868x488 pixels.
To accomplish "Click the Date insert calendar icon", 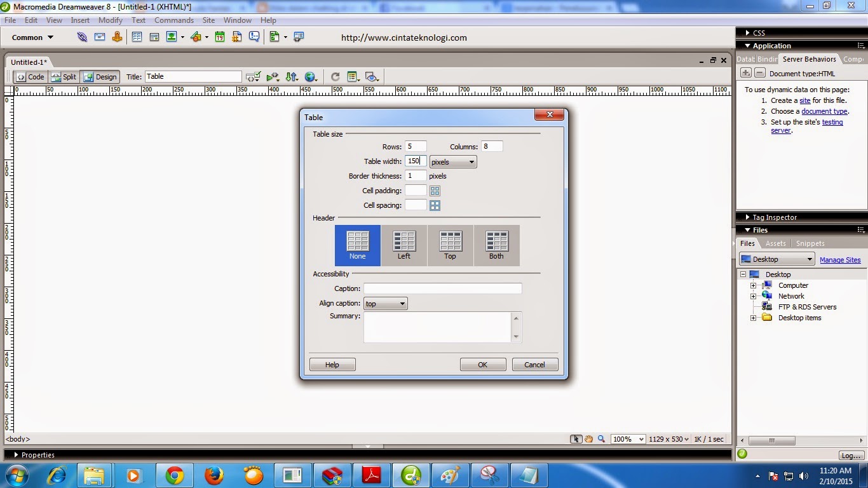I will 219,37.
